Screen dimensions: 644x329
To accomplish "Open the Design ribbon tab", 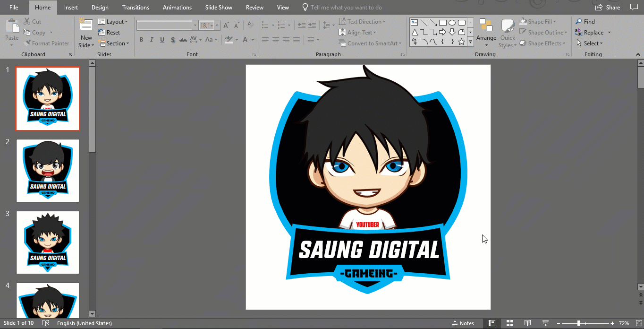I will (100, 8).
